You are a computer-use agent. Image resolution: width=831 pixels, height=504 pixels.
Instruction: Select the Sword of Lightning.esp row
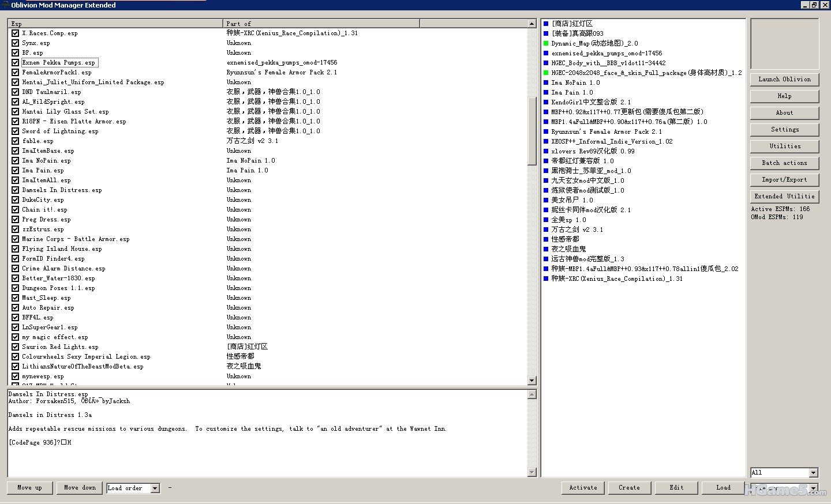pyautogui.click(x=268, y=131)
